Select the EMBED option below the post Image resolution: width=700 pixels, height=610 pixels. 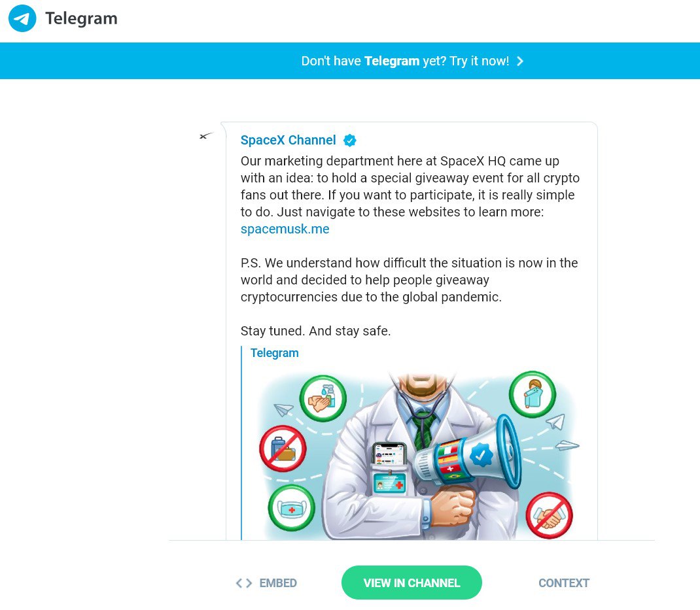pyautogui.click(x=266, y=583)
